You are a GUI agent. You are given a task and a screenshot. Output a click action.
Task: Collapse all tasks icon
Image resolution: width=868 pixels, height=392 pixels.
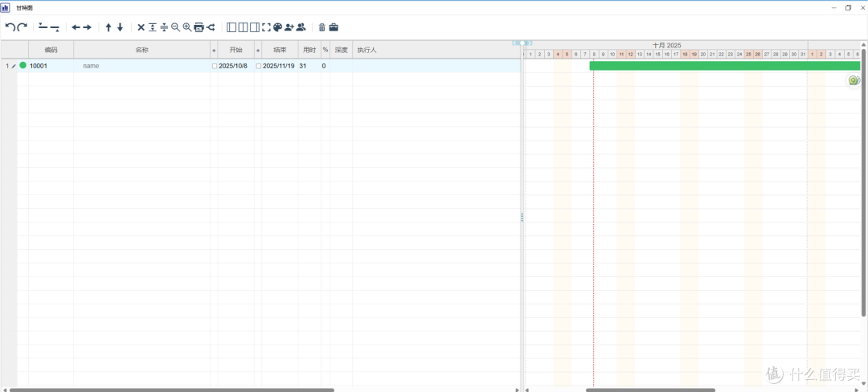[164, 27]
